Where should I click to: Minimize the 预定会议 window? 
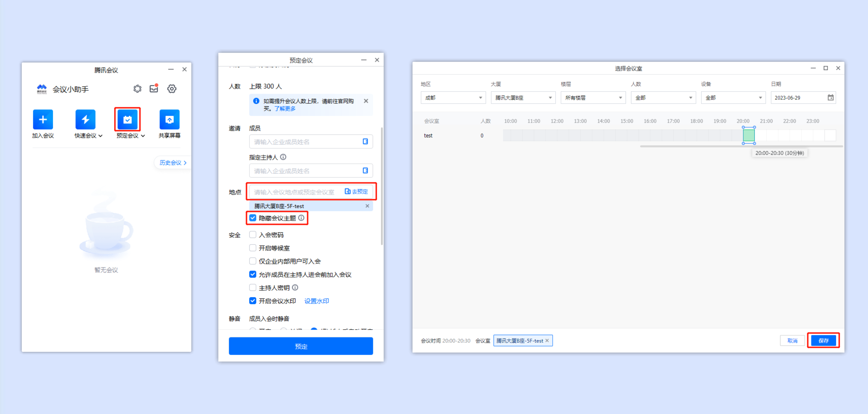pyautogui.click(x=364, y=60)
